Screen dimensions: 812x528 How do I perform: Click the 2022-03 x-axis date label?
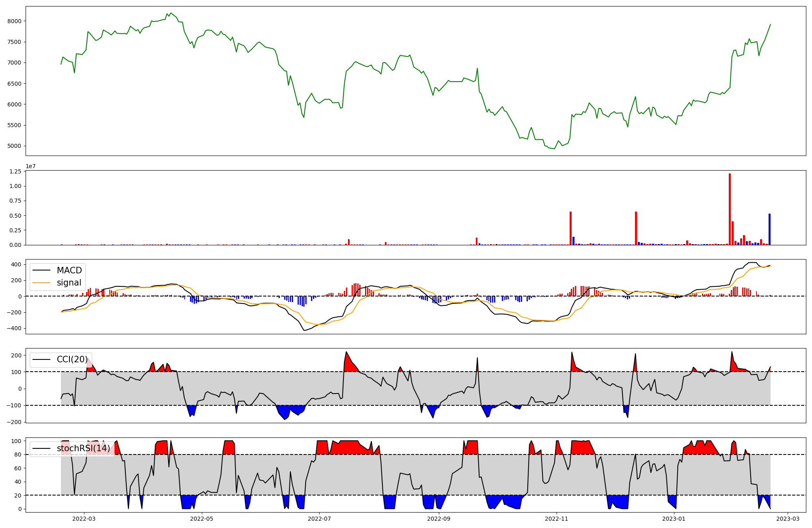pos(84,519)
